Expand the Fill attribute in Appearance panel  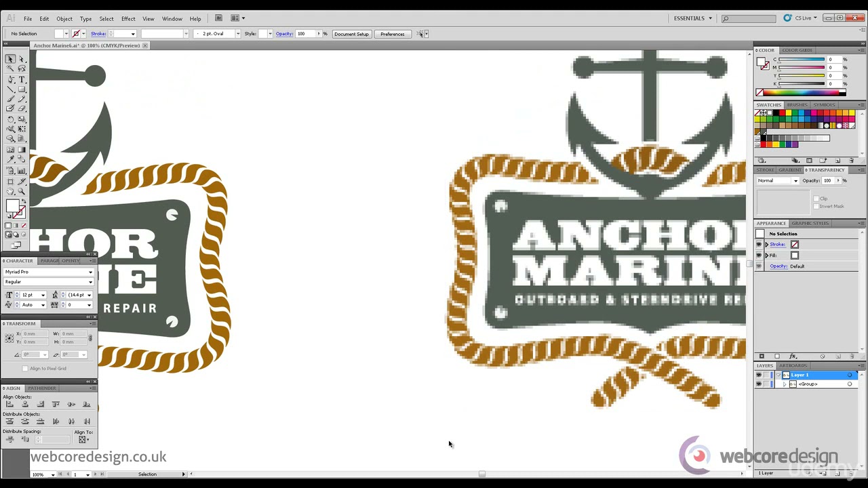tap(767, 256)
